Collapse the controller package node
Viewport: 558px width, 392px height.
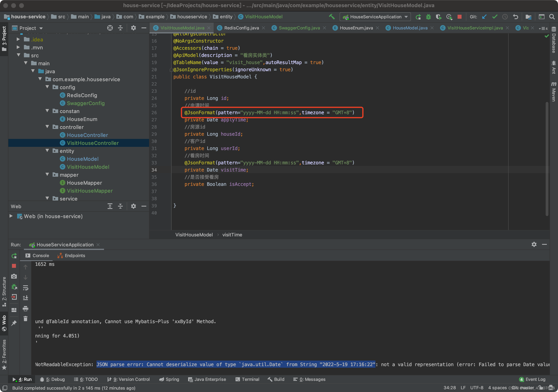coord(47,127)
